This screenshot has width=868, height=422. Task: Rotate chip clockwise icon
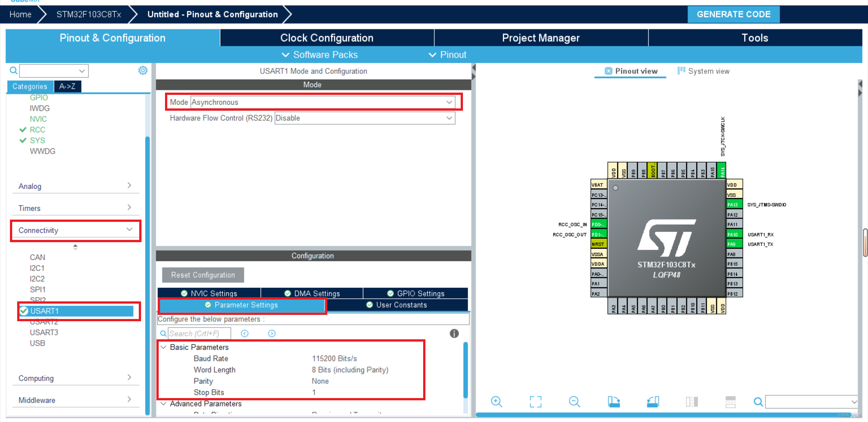pos(613,401)
